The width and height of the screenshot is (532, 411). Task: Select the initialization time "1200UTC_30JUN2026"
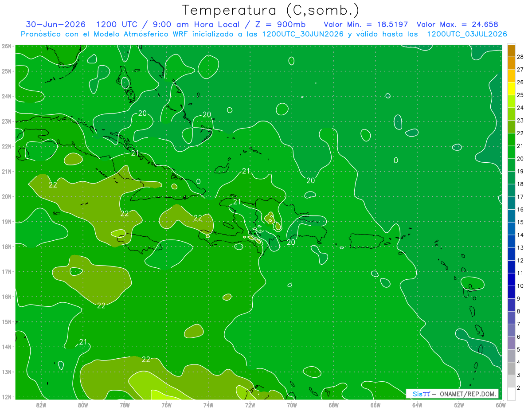(302, 34)
